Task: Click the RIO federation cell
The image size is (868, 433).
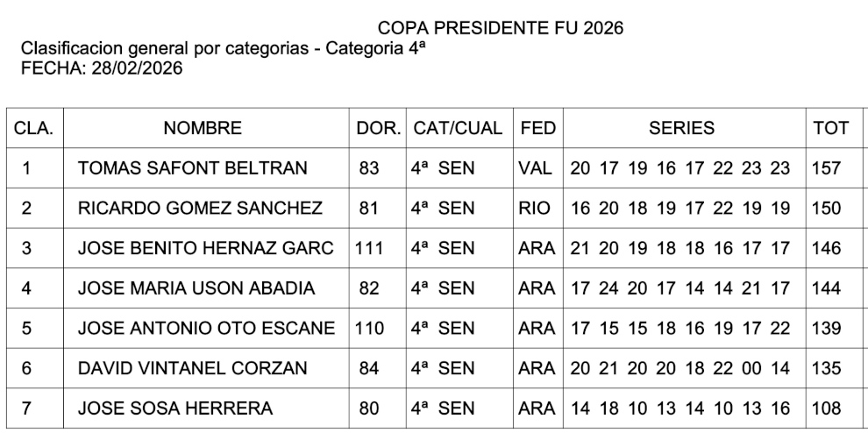Action: 534,209
